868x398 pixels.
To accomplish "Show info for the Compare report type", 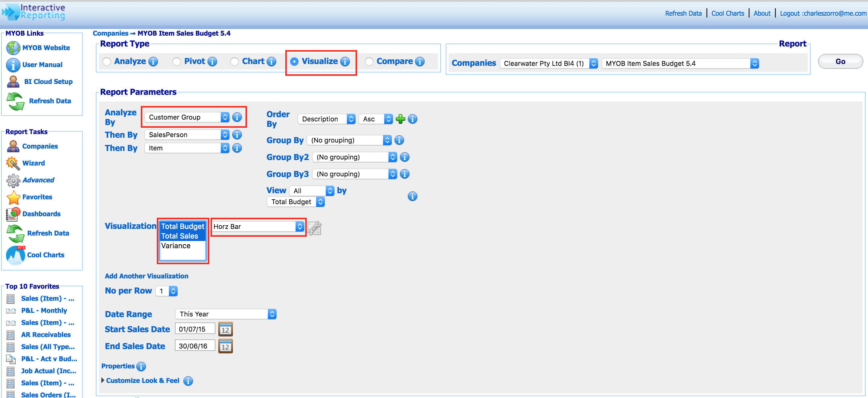I will pyautogui.click(x=420, y=61).
